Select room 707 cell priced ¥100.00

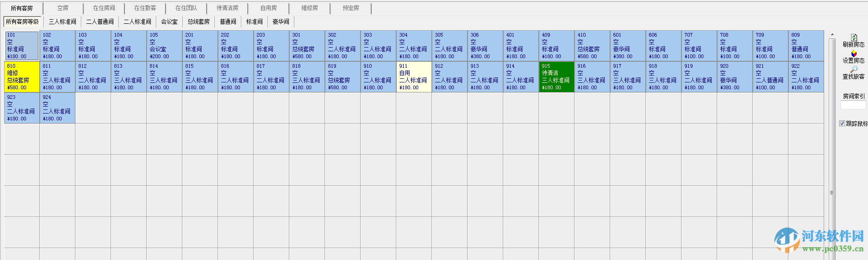pyautogui.click(x=699, y=46)
